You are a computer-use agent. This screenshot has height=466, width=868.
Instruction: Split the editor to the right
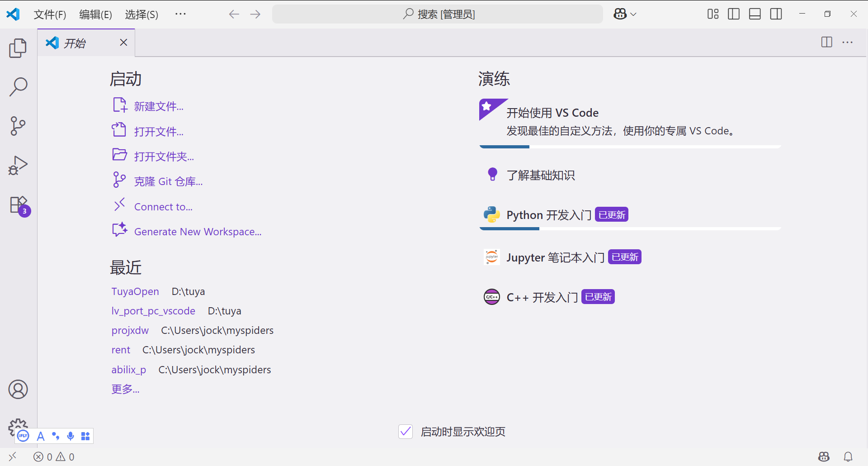827,42
